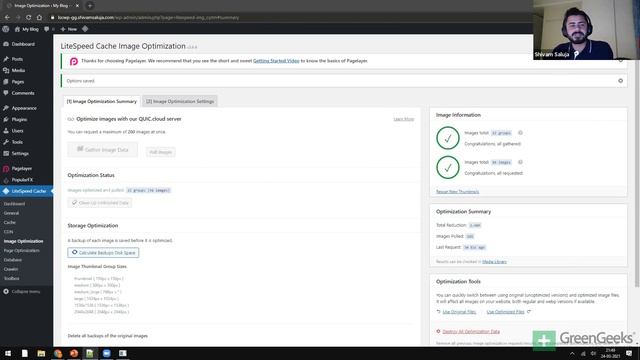Open the Plugins menu

19,120
